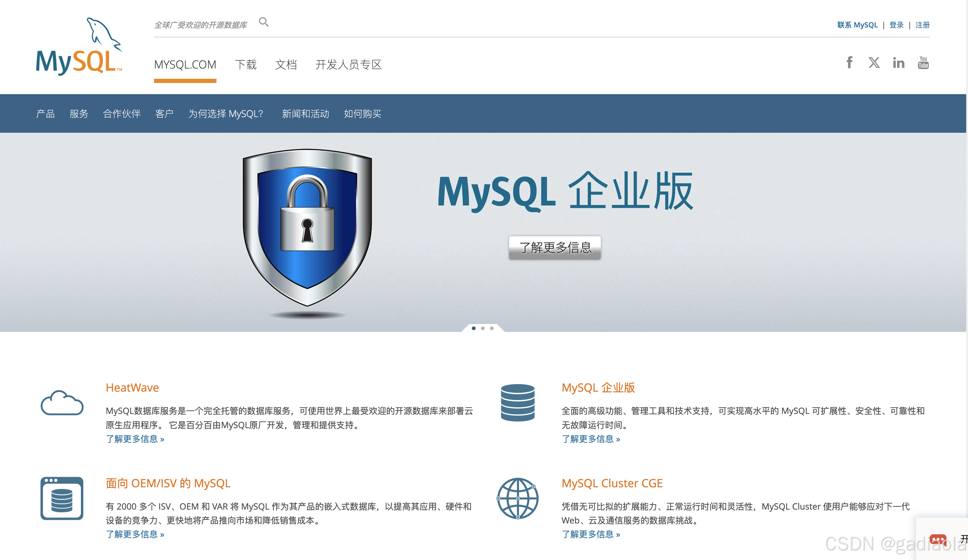Select the third carousel dot
968x560 pixels.
pyautogui.click(x=492, y=328)
